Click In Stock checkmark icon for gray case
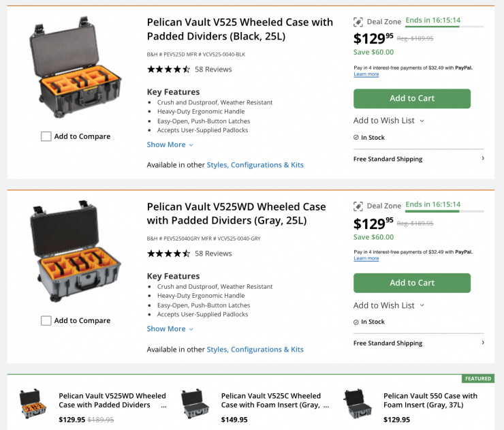The height and width of the screenshot is (430, 504). pyautogui.click(x=356, y=322)
